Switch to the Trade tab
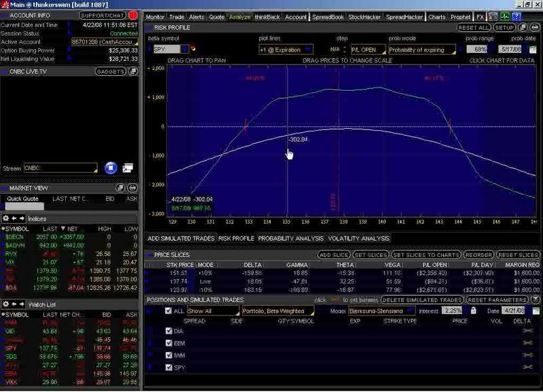This screenshot has width=543, height=392. pos(176,16)
